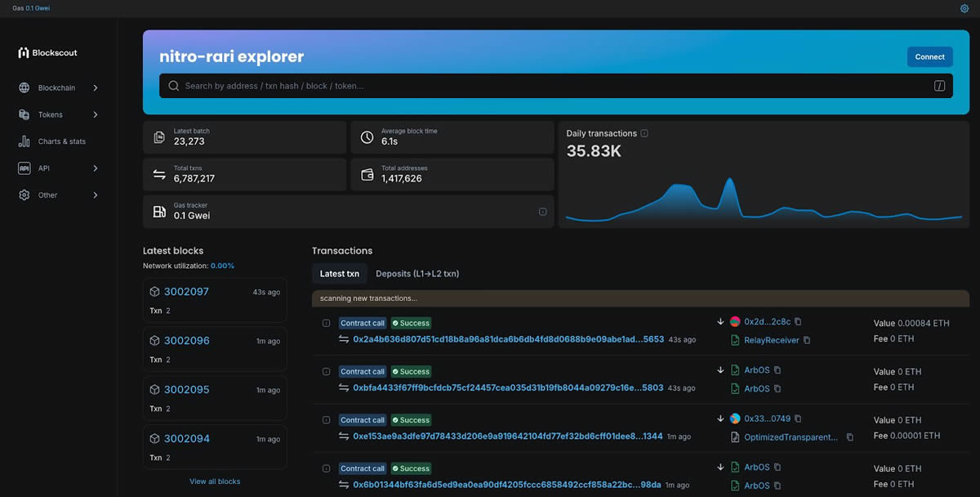Select the Charts & stats sidebar icon
This screenshot has height=497, width=980.
click(x=23, y=141)
